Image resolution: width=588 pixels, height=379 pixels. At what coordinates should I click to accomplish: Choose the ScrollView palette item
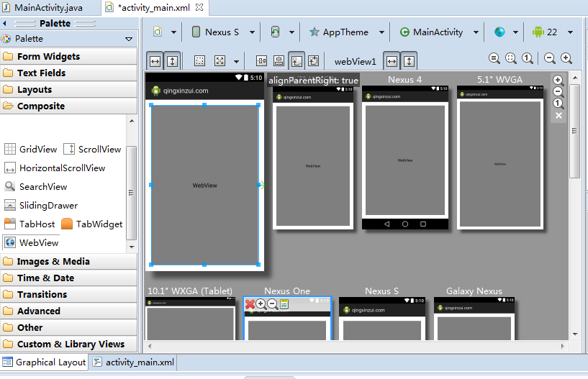(93, 150)
